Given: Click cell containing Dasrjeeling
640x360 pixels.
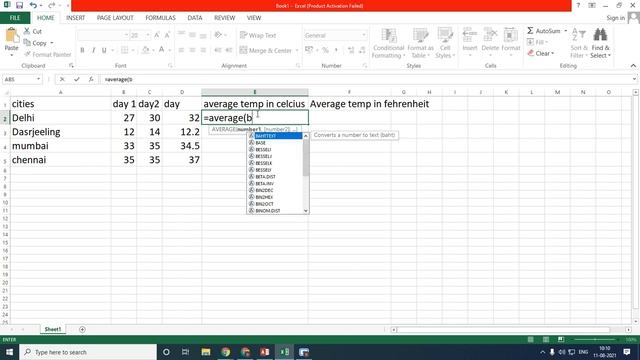Looking at the screenshot, I should pos(61,132).
